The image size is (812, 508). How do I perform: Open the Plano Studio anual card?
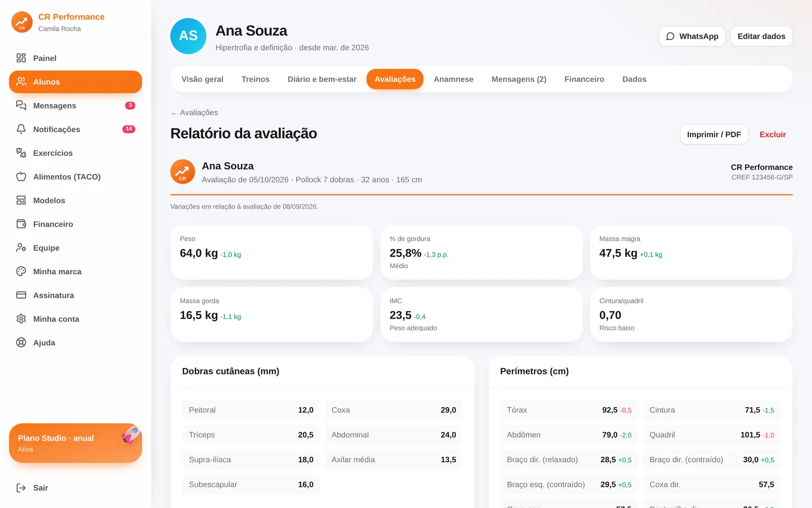76,443
